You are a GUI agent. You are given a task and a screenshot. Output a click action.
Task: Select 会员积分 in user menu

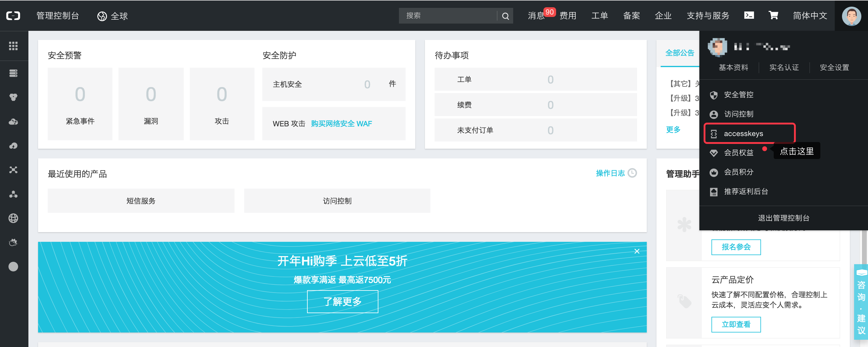739,173
